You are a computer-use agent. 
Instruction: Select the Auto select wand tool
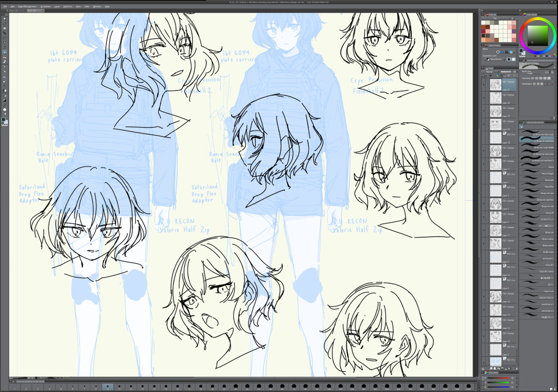(4, 43)
